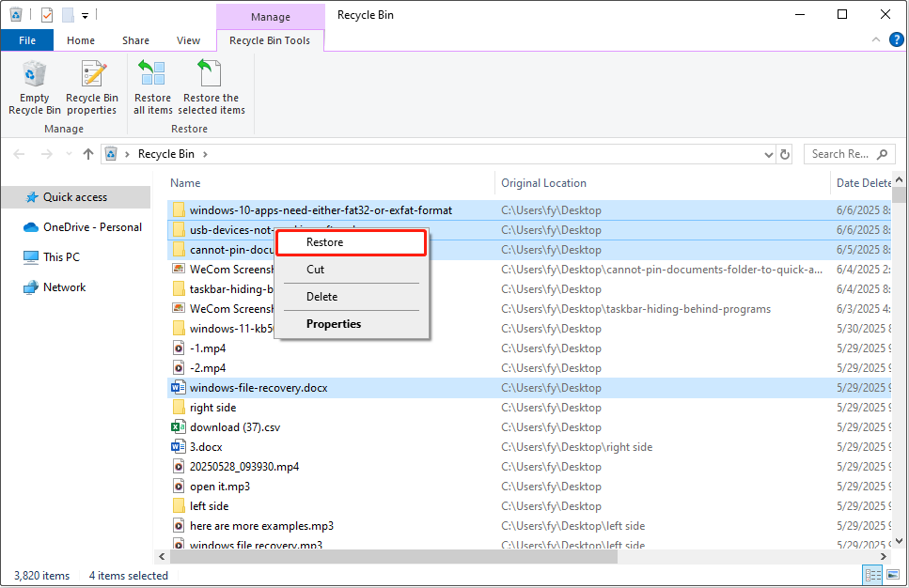The width and height of the screenshot is (909, 588).
Task: Open the Recycle Bin Tools tab
Action: [270, 40]
